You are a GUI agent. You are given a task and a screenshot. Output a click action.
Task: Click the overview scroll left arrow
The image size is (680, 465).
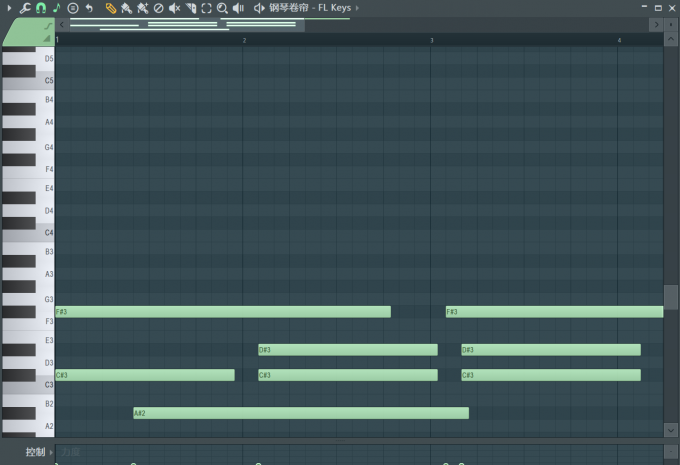pos(62,25)
